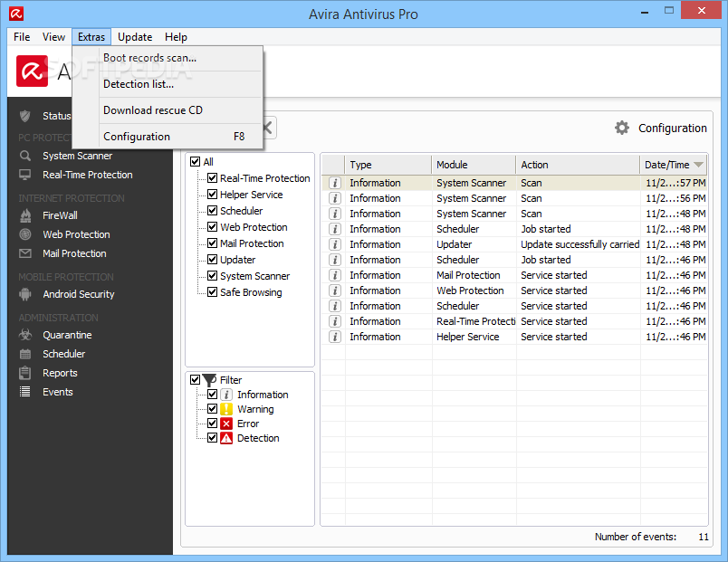This screenshot has width=728, height=562.
Task: Toggle the Filter master checkbox
Action: pos(195,380)
